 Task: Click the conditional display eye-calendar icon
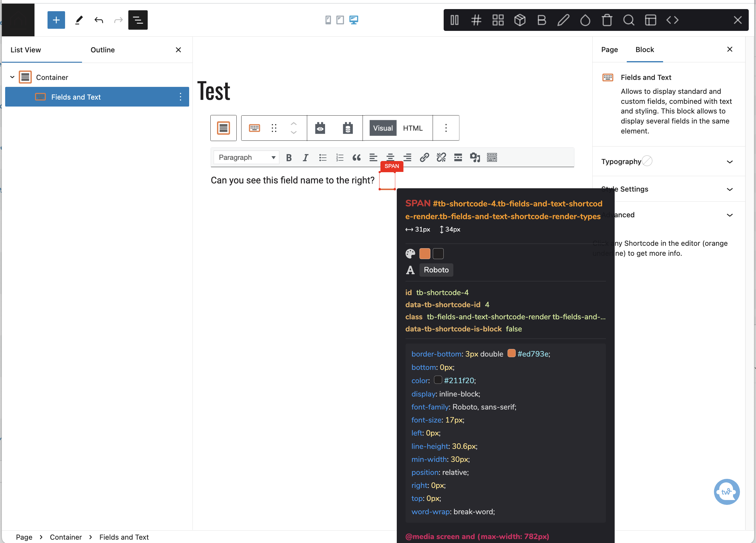coord(320,128)
